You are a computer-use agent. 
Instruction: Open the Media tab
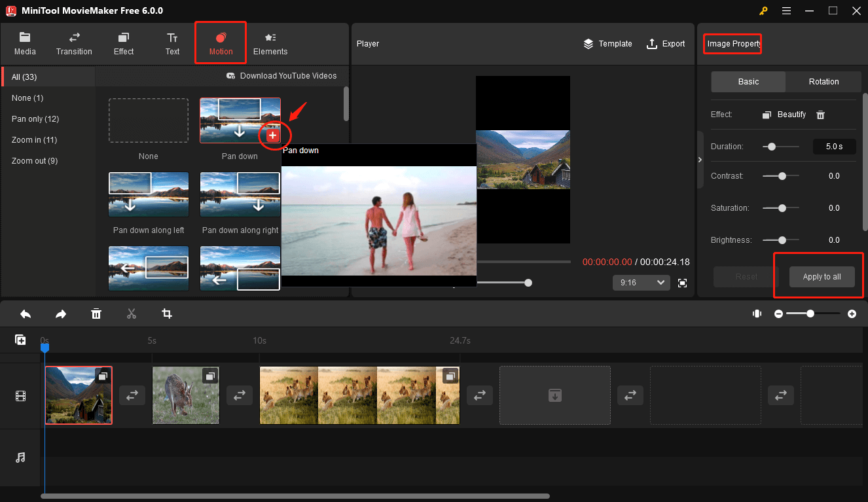coord(25,44)
